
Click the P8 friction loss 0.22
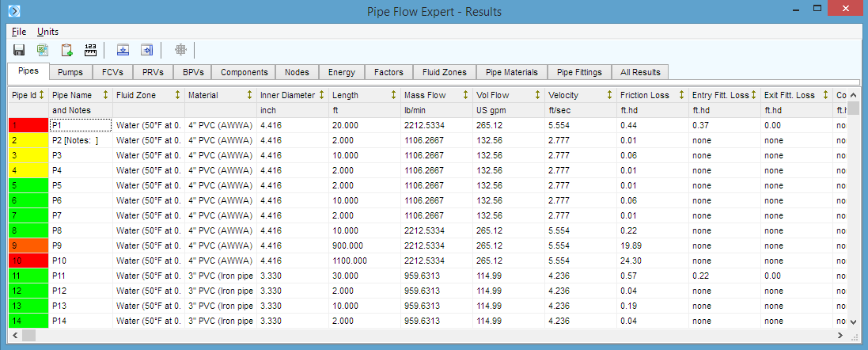coord(629,230)
